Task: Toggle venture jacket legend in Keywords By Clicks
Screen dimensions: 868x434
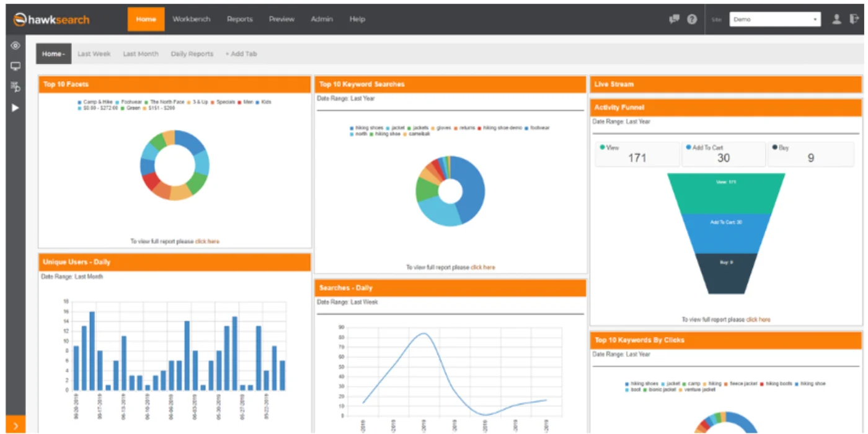Action: point(697,390)
